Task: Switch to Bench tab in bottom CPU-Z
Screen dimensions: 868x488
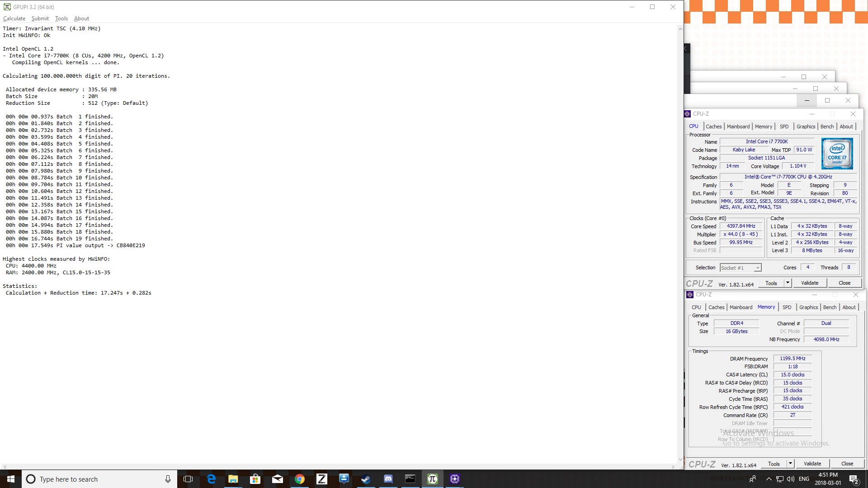Action: click(x=830, y=308)
